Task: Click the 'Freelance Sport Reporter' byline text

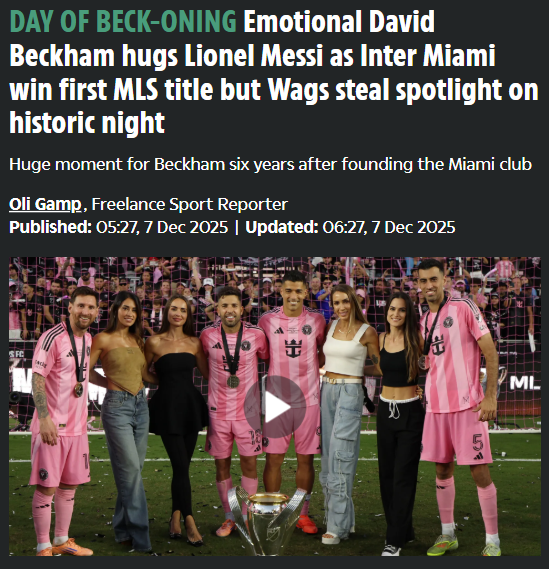Action: click(x=189, y=204)
